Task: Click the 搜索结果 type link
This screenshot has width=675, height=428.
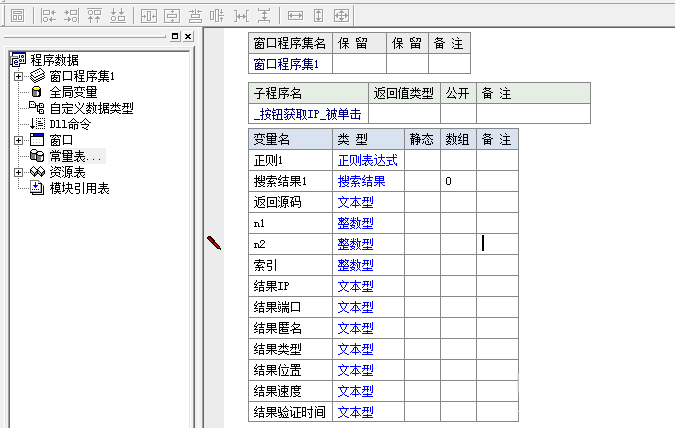Action: [361, 181]
